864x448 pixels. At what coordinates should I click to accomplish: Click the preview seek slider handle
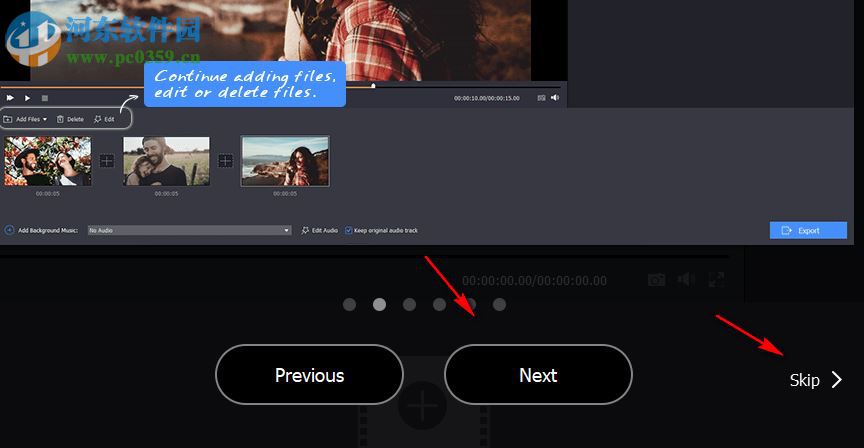pyautogui.click(x=373, y=85)
